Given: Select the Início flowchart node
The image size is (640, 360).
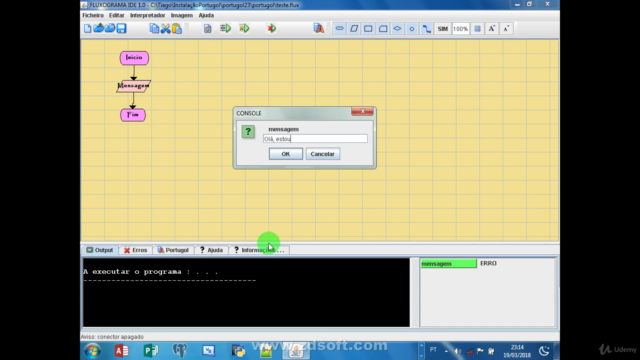Looking at the screenshot, I should 134,58.
